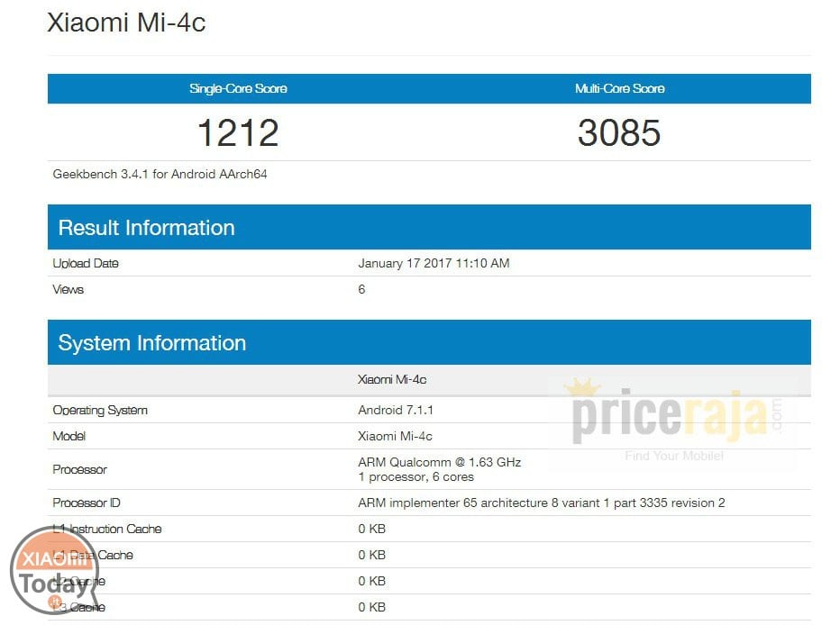Select ARM Qualcomm @ 1.63 GHz text

(x=439, y=462)
